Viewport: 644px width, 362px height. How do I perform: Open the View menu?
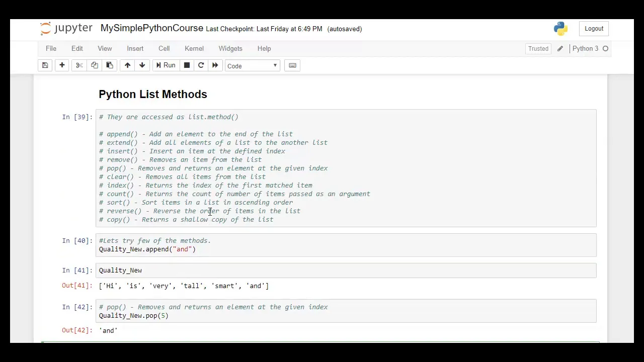[105, 49]
